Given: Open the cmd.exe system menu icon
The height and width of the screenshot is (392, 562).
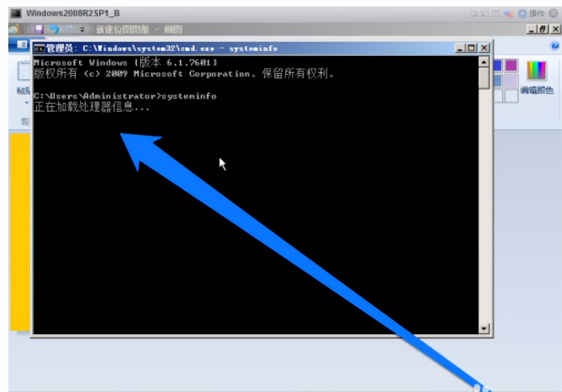Looking at the screenshot, I should pyautogui.click(x=40, y=48).
